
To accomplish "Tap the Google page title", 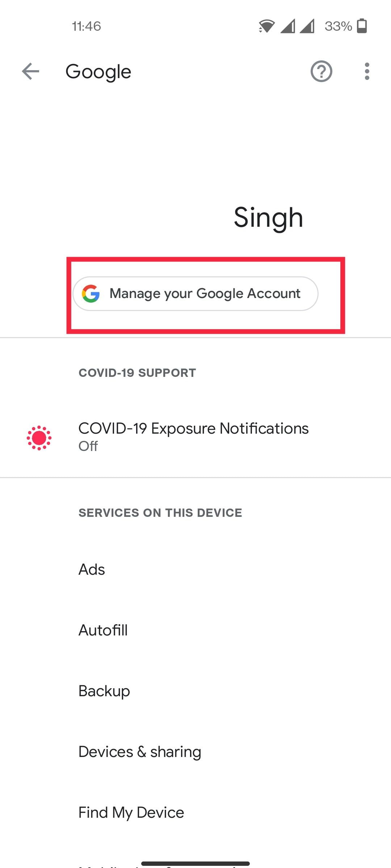I will tap(98, 72).
